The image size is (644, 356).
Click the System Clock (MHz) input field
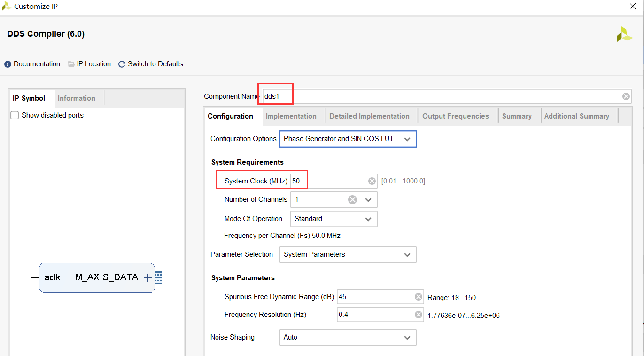tap(334, 181)
